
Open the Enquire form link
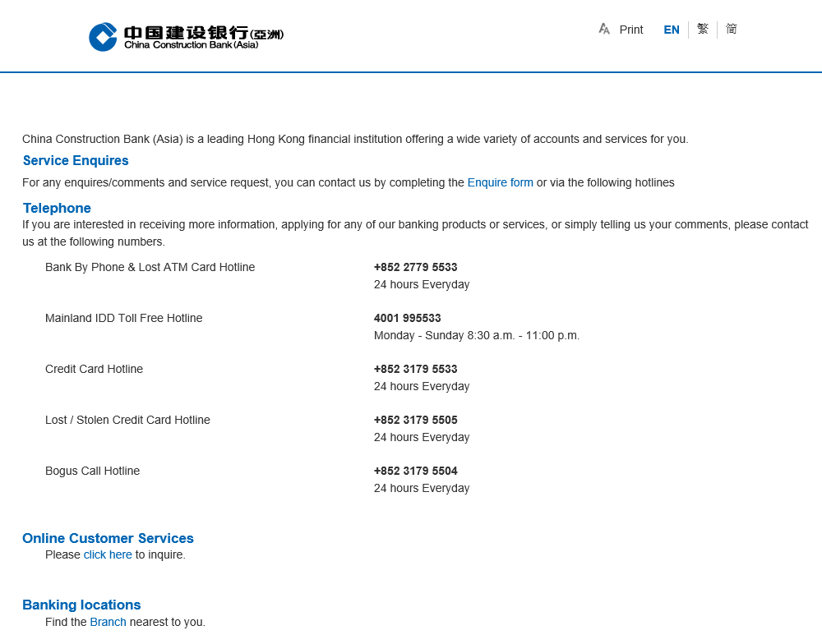[500, 182]
